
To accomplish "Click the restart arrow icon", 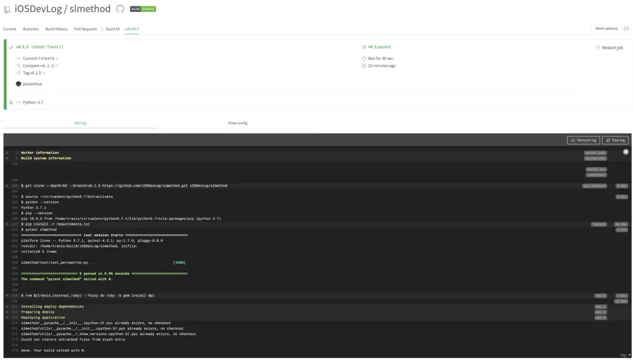I will point(598,48).
